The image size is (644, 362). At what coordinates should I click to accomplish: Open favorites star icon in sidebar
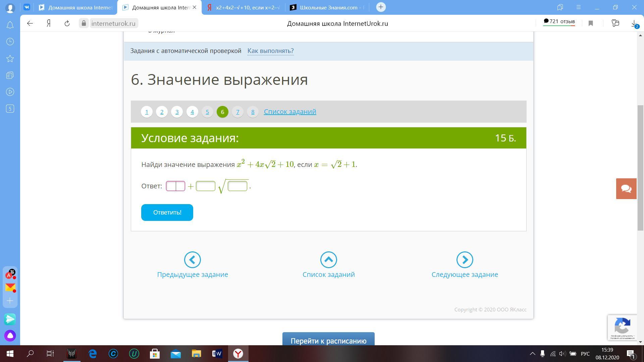pos(10,59)
